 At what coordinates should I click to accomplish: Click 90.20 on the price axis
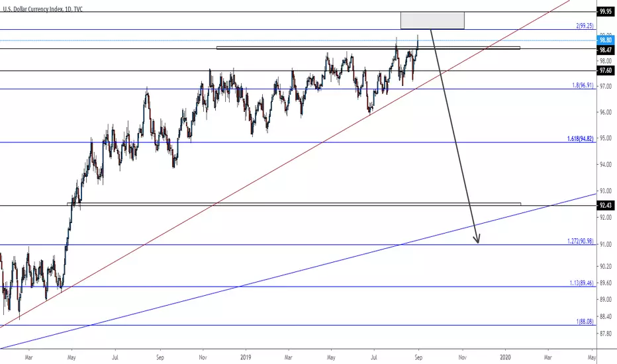point(605,267)
